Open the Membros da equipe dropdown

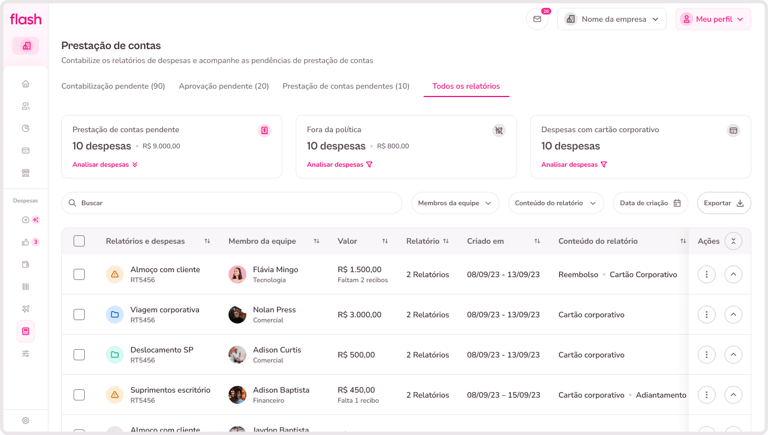pos(455,203)
